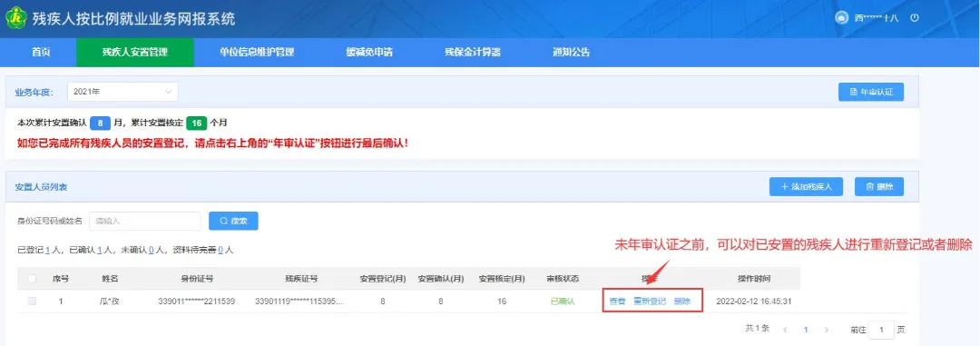980x346 pixels.
Task: Click the user avatar icon
Action: (x=840, y=17)
